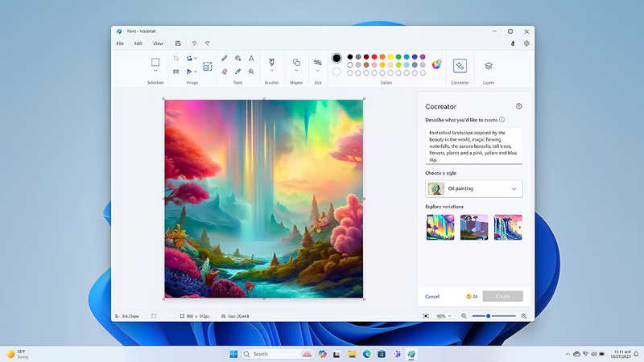Open the File menu

coord(120,43)
